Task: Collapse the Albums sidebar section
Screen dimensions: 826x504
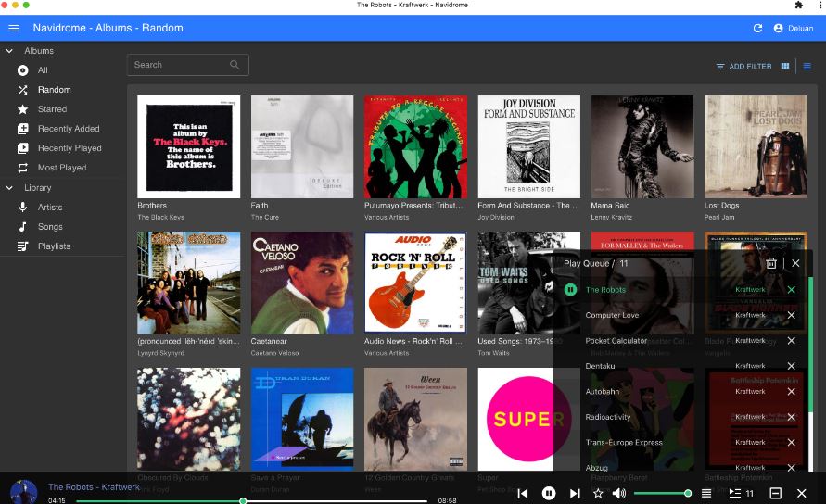Action: pos(9,51)
